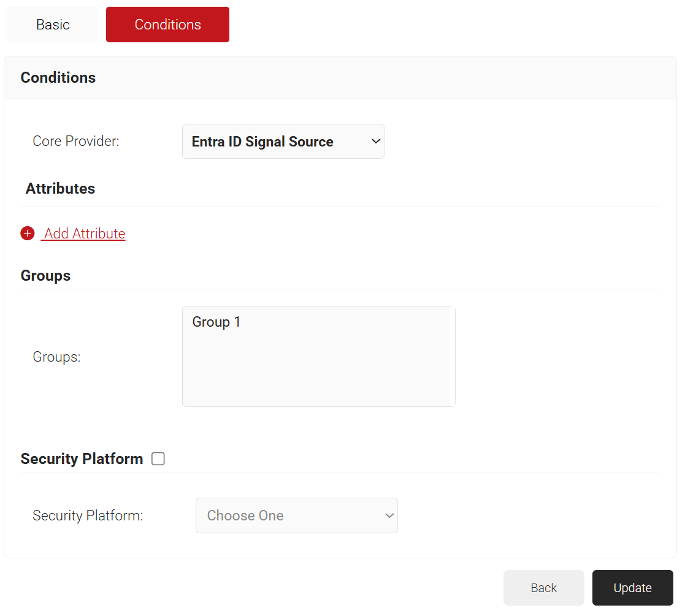685x616 pixels.
Task: Click the arrow of the Choose One dropdown
Action: 389,515
